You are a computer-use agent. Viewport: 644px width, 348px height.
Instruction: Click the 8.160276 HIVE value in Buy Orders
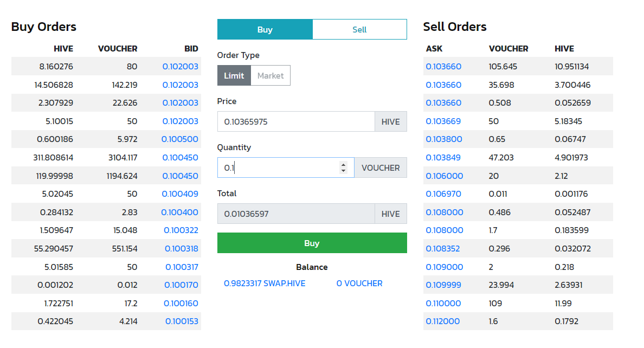56,67
